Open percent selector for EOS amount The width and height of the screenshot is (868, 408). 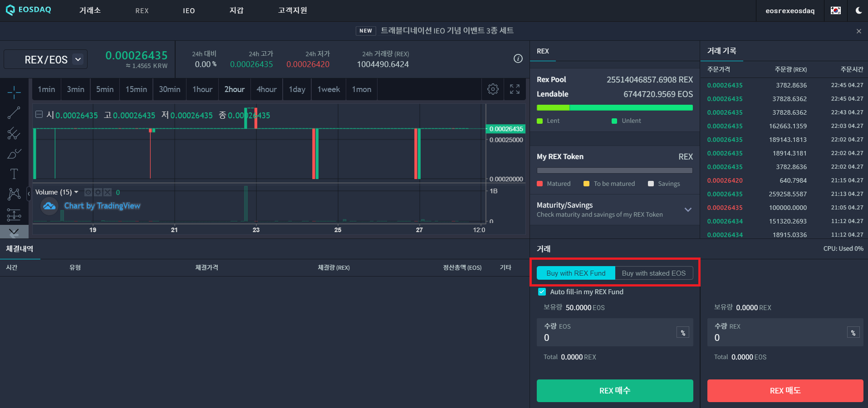tap(683, 333)
